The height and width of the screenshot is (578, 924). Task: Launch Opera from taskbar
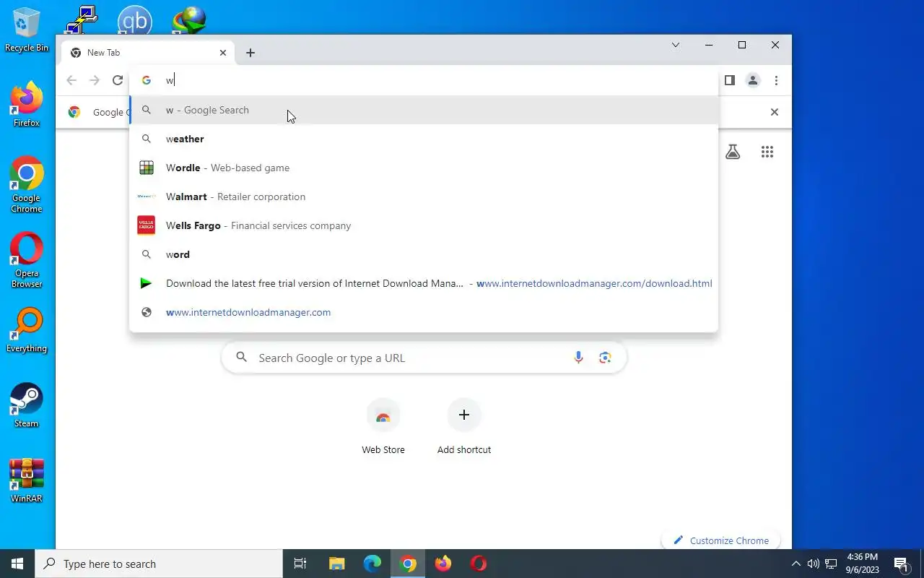point(479,564)
